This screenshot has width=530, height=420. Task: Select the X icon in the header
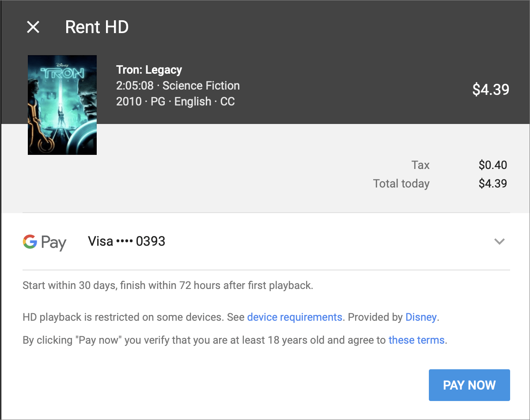tap(33, 27)
